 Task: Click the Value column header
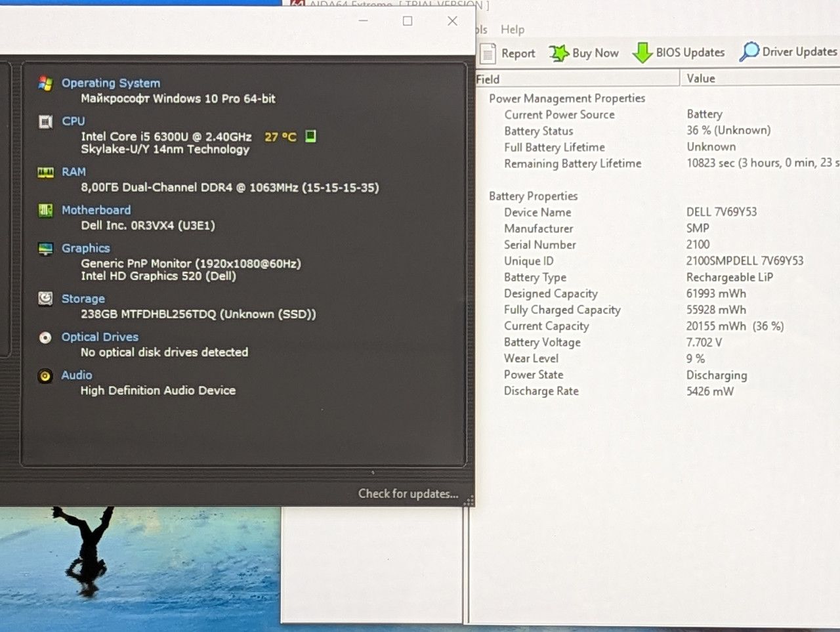(761, 78)
